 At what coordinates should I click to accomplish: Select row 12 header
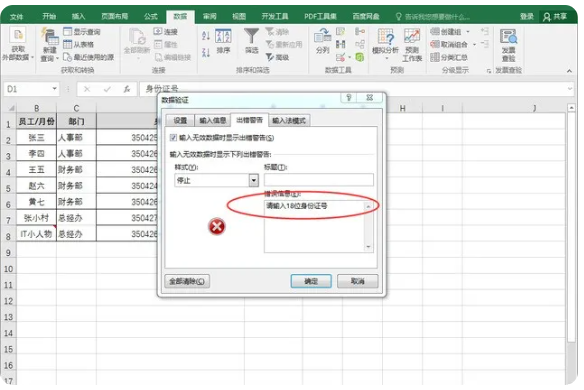coord(8,301)
